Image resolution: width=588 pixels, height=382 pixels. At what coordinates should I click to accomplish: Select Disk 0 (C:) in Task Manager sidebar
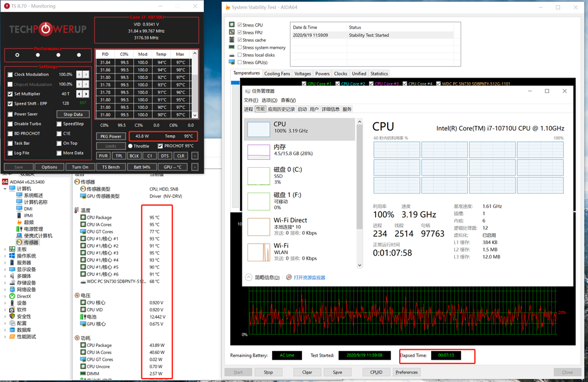pos(299,176)
